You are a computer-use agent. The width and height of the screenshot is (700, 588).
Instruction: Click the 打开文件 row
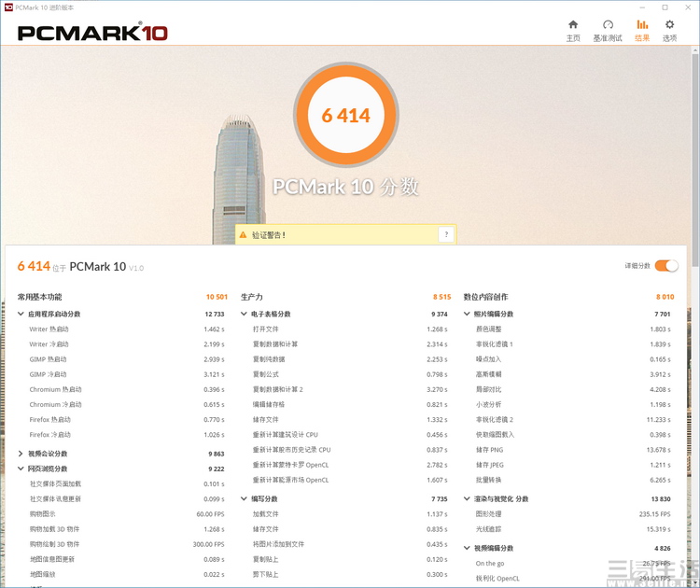pos(350,329)
